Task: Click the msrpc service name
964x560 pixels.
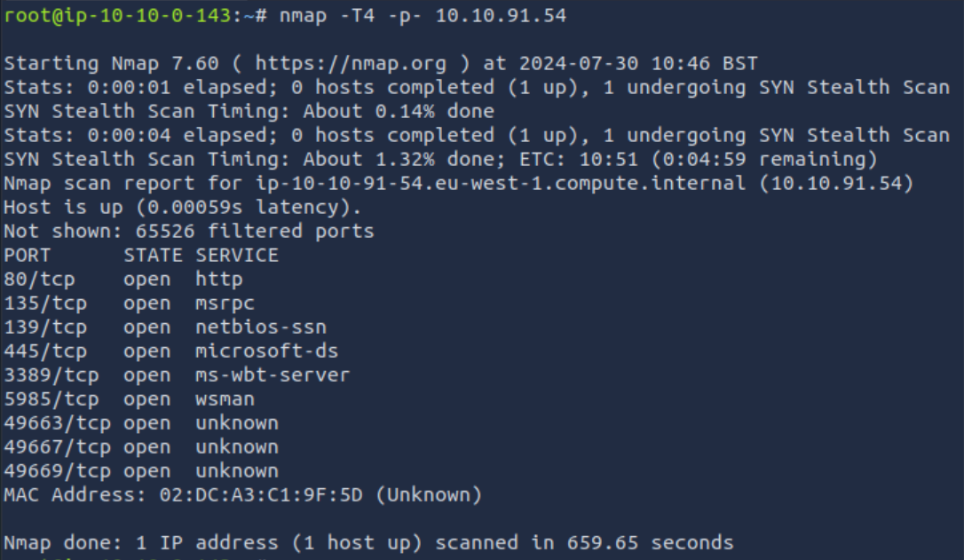Action: click(225, 303)
